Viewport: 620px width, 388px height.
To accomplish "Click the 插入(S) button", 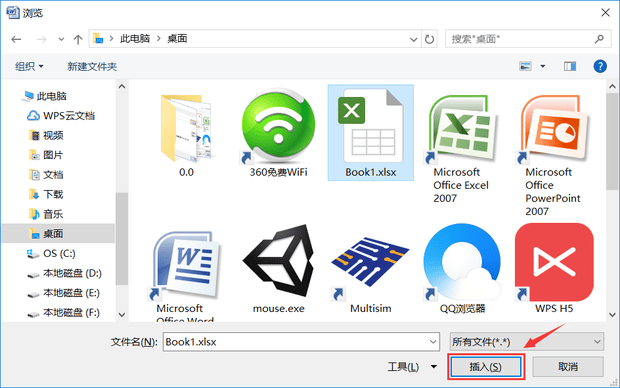I will click(486, 367).
